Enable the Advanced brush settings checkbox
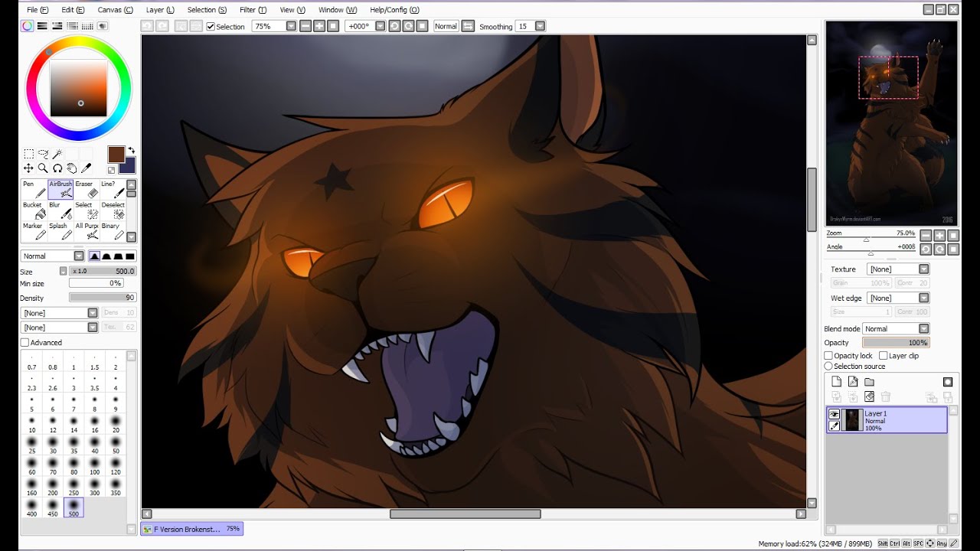Image resolution: width=980 pixels, height=551 pixels. [25, 343]
